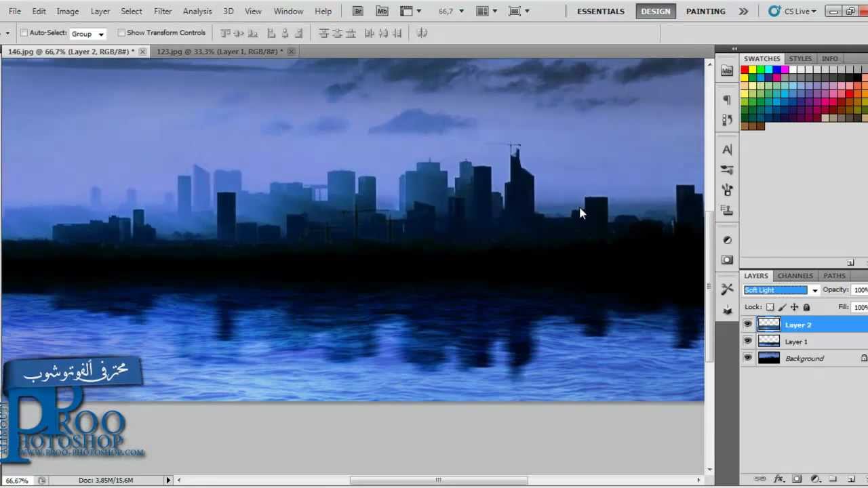The image size is (868, 488).
Task: Toggle lock all padlock icon
Action: pos(806,307)
